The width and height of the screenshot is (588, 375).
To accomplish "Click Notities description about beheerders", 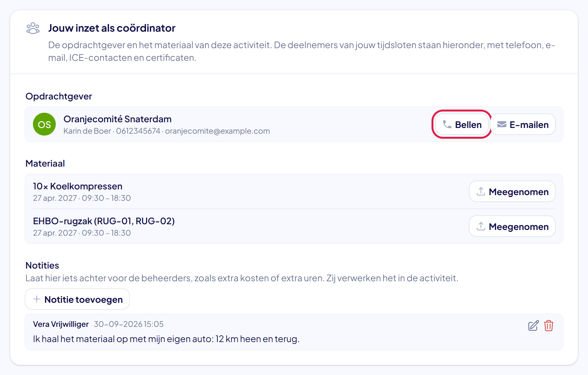I will click(x=242, y=278).
